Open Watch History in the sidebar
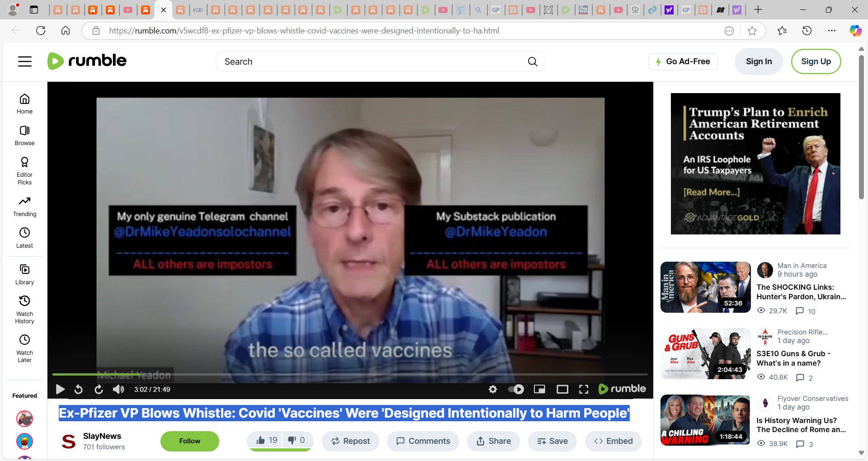This screenshot has width=868, height=461. (x=24, y=310)
